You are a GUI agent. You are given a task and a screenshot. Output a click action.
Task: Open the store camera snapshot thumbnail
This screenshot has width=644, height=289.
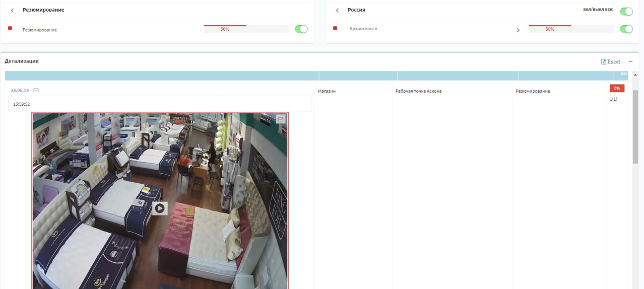(x=160, y=201)
